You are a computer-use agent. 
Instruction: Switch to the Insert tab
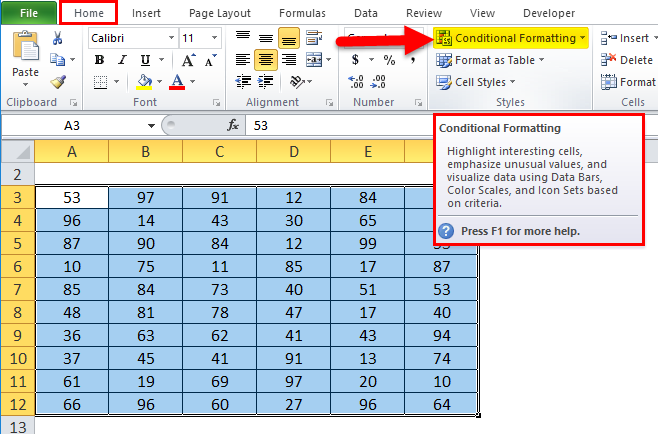point(146,13)
